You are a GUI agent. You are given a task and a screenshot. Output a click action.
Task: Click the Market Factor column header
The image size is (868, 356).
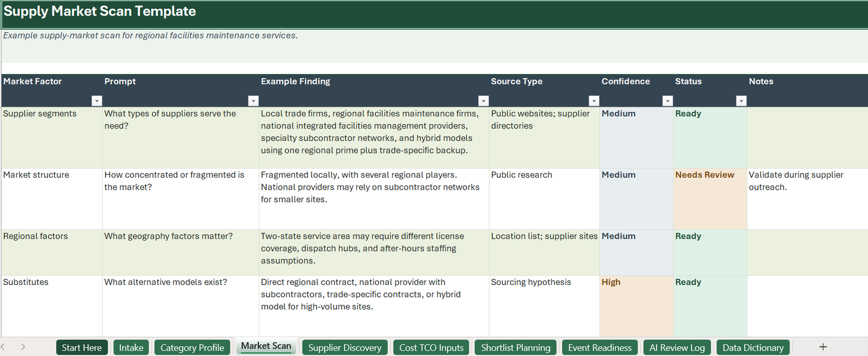(x=52, y=90)
